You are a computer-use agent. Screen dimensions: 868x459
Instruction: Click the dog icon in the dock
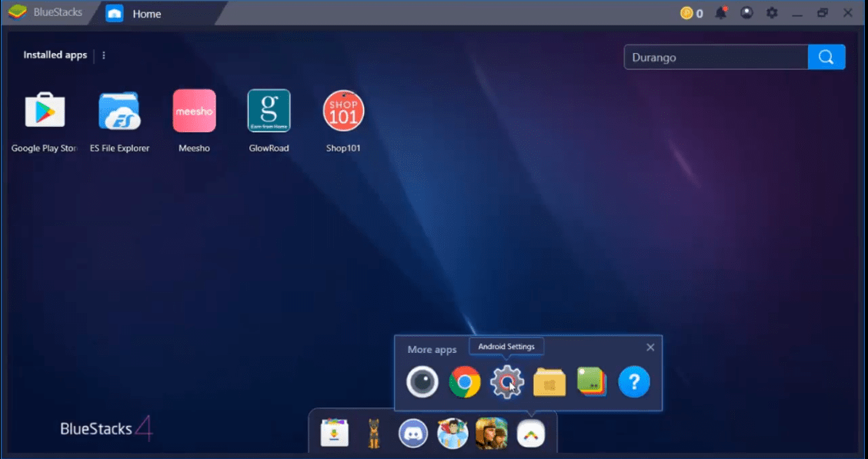pyautogui.click(x=374, y=433)
